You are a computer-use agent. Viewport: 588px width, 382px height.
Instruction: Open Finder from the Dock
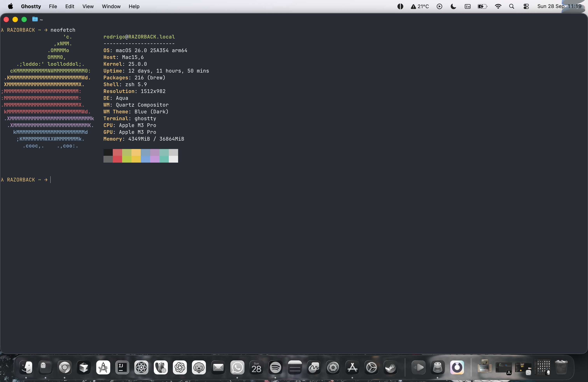point(26,367)
